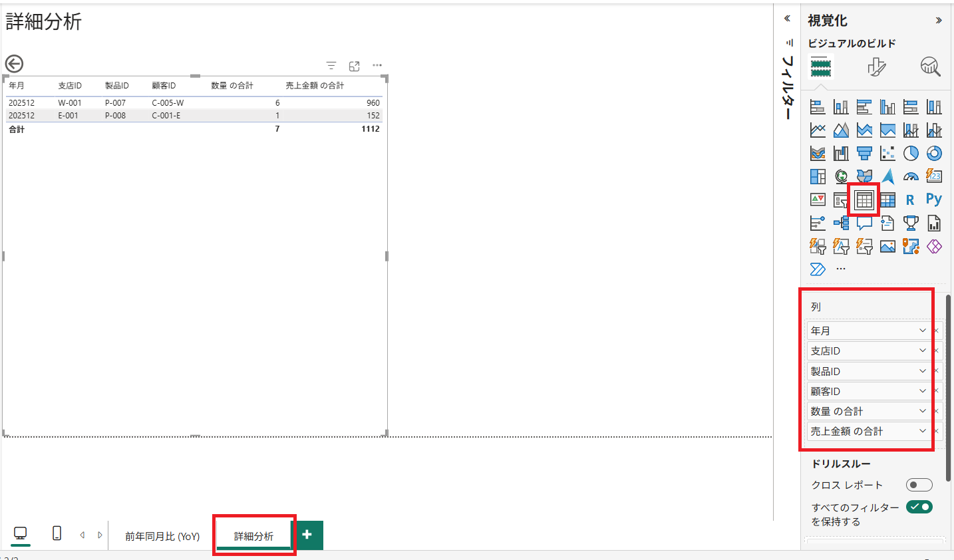Viewport: 954px width, 560px height.
Task: Open the Format visual brush tab
Action: click(x=876, y=67)
